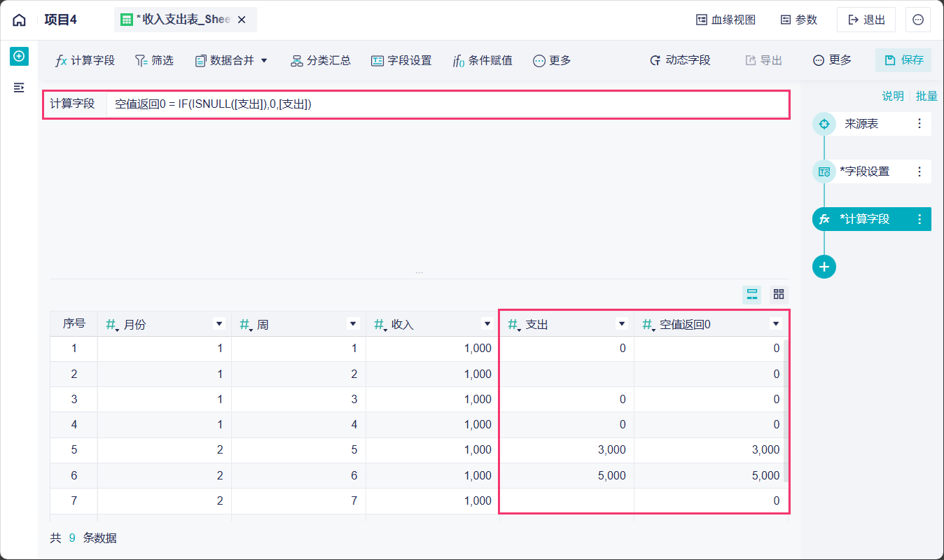Click the 导出 export button
Screen dimensions: 944x560
click(763, 60)
